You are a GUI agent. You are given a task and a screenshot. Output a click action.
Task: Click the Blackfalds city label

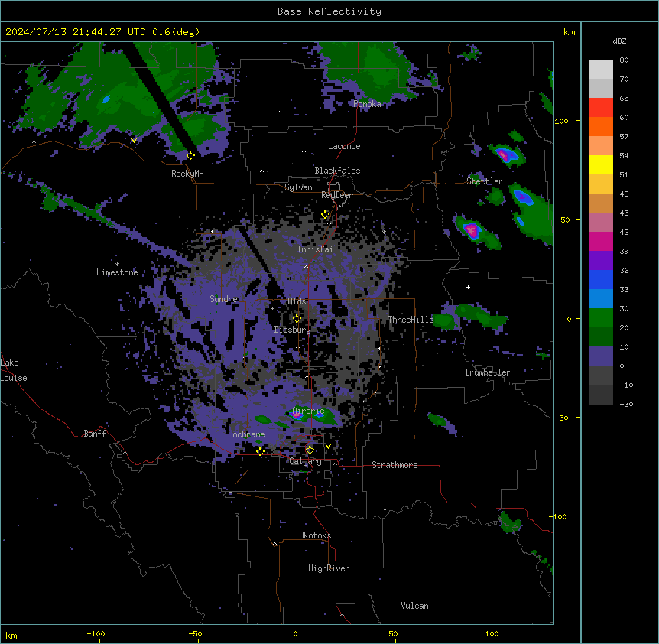337,171
